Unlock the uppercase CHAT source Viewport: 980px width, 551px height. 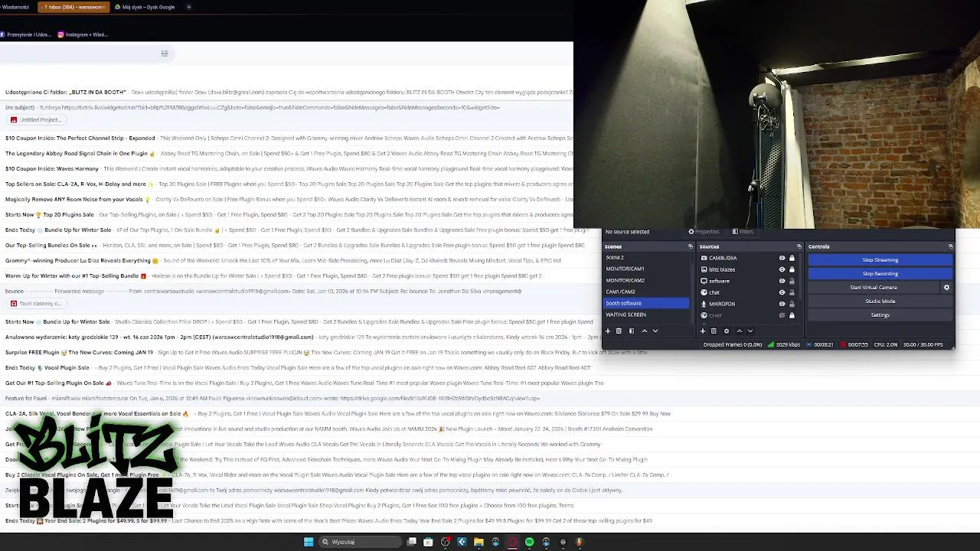tap(792, 315)
